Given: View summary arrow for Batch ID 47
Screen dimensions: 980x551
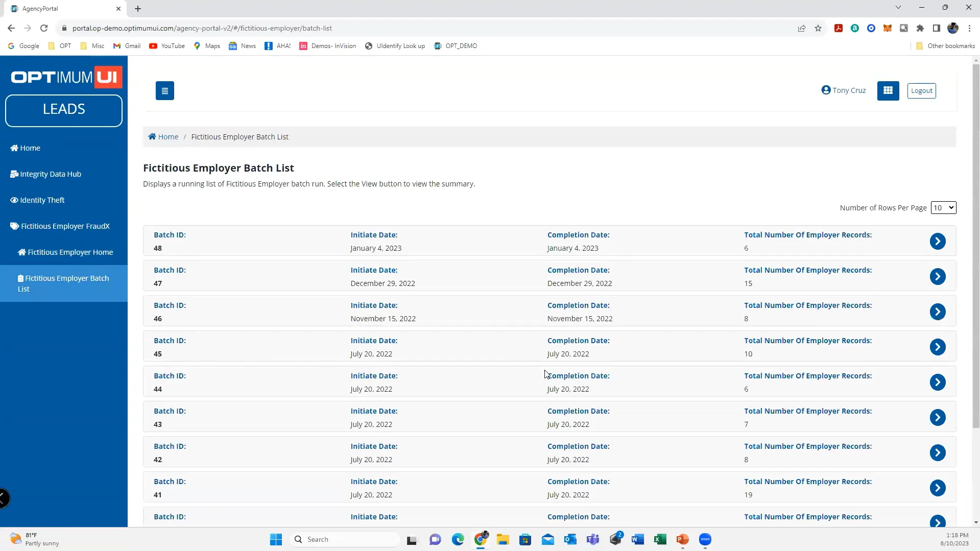Looking at the screenshot, I should pyautogui.click(x=938, y=276).
